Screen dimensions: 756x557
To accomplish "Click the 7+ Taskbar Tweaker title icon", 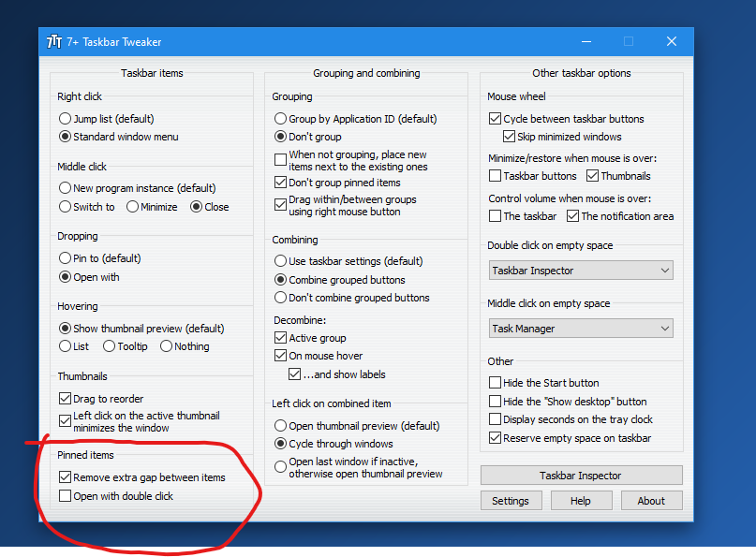I will (54, 42).
